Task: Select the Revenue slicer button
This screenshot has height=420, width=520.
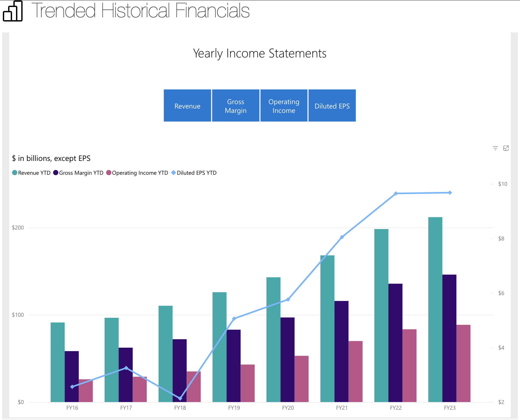Action: tap(187, 106)
